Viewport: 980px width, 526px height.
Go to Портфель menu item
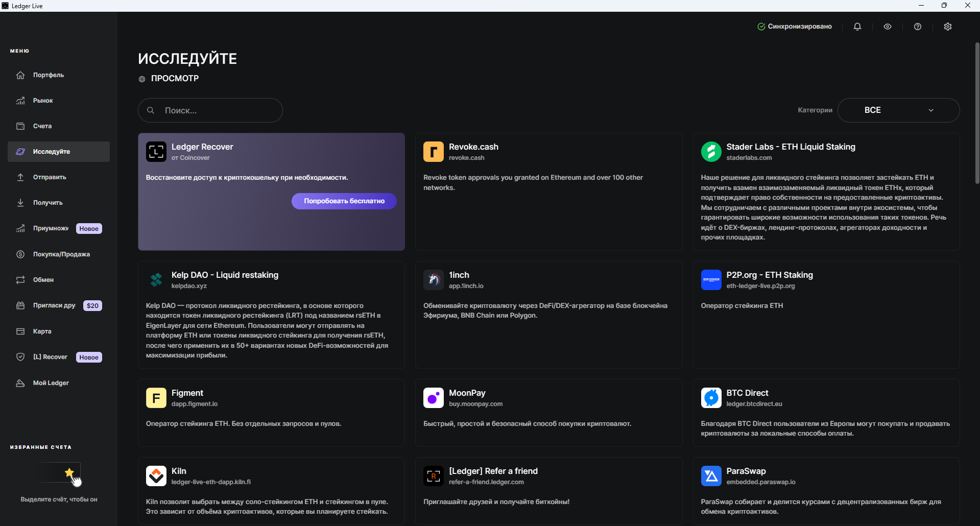(x=59, y=75)
